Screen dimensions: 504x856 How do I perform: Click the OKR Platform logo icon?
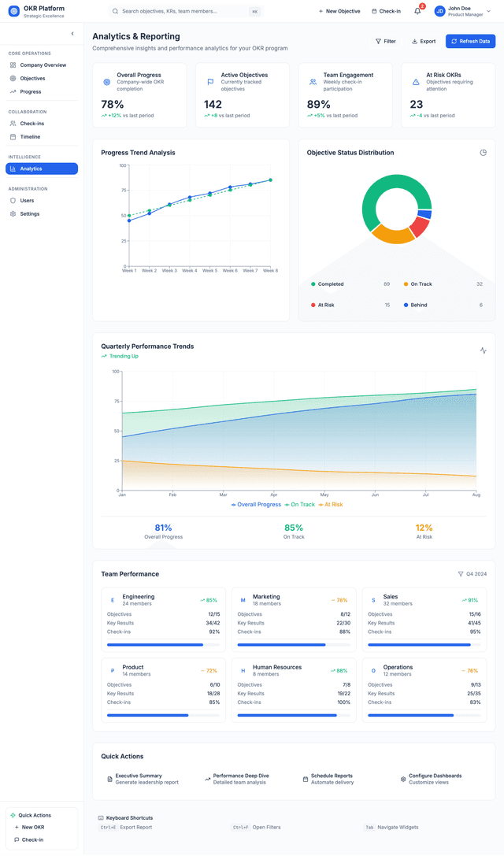coord(13,11)
